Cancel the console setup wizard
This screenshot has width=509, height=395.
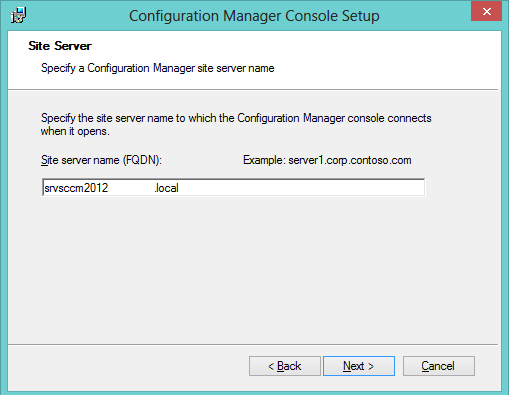coord(439,366)
